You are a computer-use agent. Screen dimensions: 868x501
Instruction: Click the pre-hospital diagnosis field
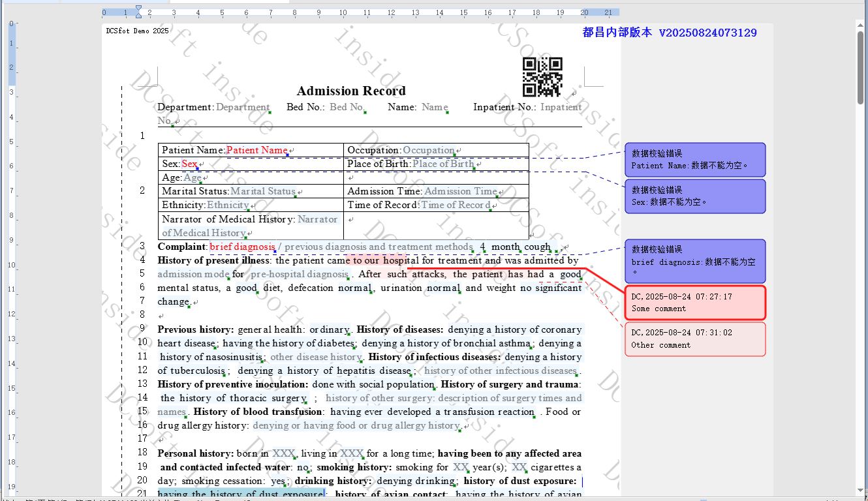[300, 274]
